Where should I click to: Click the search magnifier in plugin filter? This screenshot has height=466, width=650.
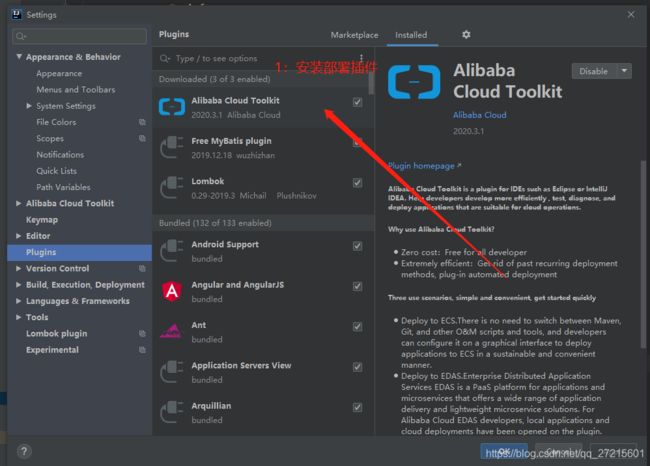165,58
